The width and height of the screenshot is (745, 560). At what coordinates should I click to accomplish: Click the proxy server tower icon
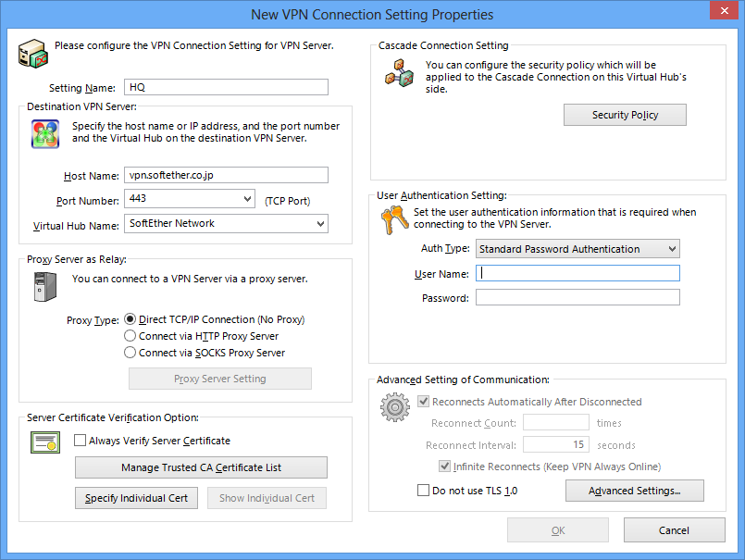point(45,287)
